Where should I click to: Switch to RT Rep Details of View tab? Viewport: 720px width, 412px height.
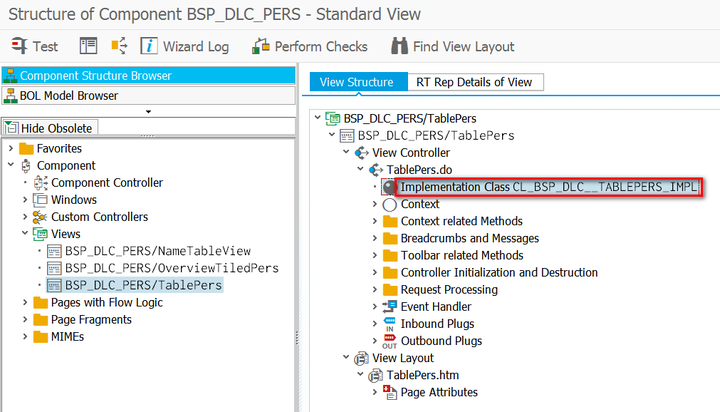(x=474, y=82)
